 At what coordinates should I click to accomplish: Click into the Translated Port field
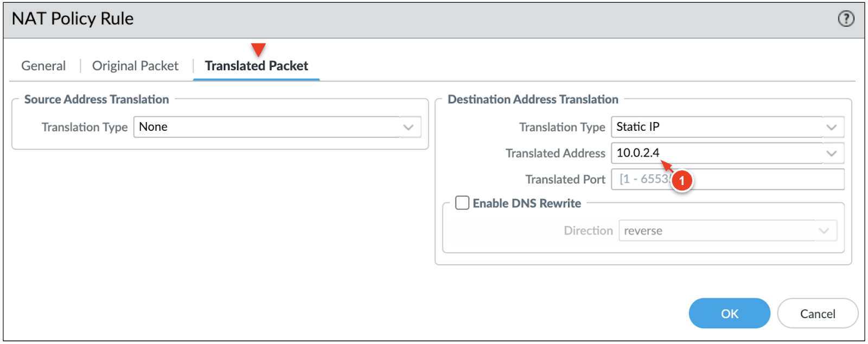(x=759, y=180)
